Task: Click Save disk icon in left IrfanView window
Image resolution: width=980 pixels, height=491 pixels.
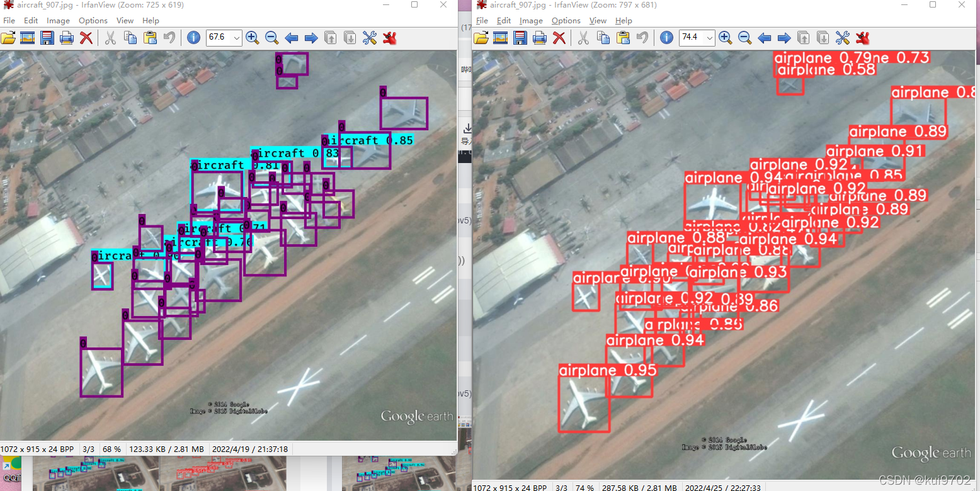Action: click(47, 38)
